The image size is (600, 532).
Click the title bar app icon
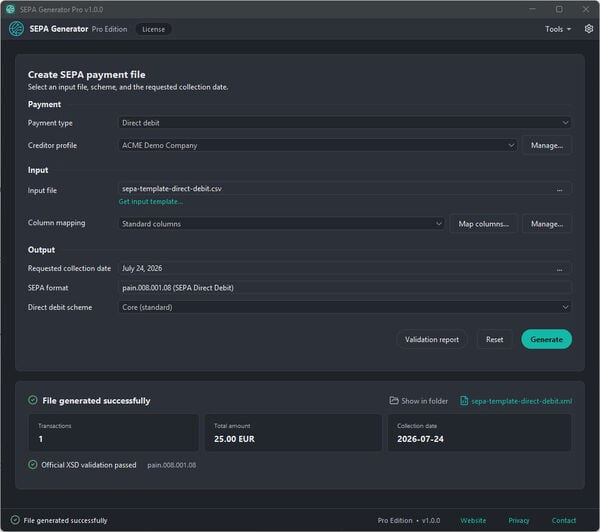point(10,9)
